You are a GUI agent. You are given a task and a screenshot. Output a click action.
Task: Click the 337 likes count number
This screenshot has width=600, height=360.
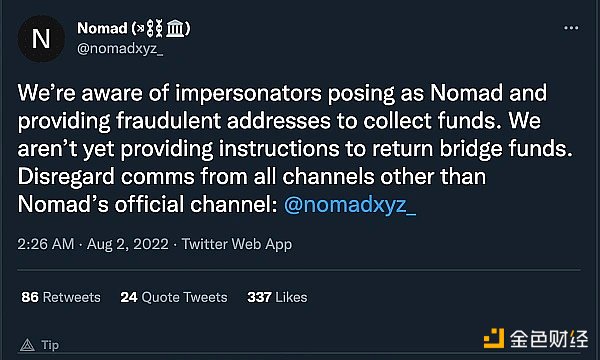pyautogui.click(x=259, y=297)
